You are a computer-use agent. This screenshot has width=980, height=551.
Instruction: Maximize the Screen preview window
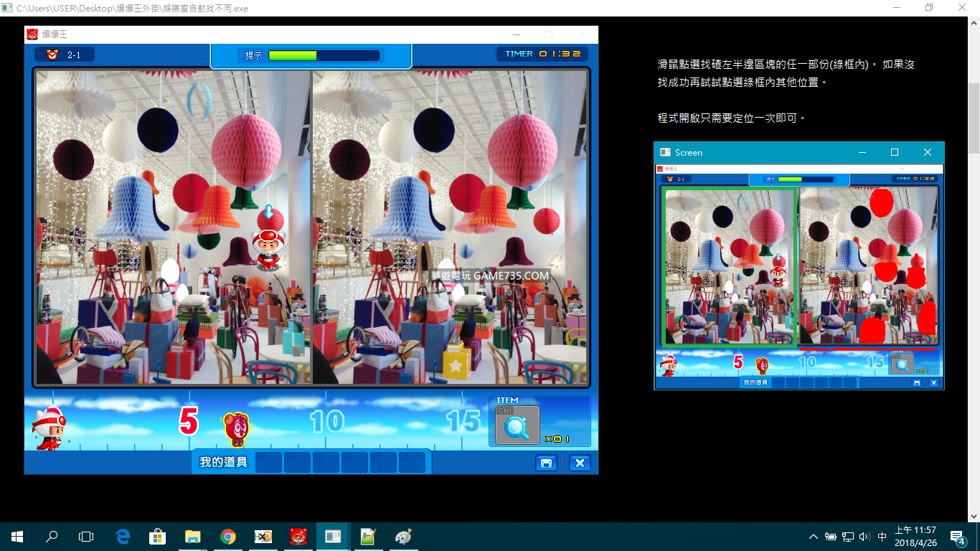click(x=895, y=152)
